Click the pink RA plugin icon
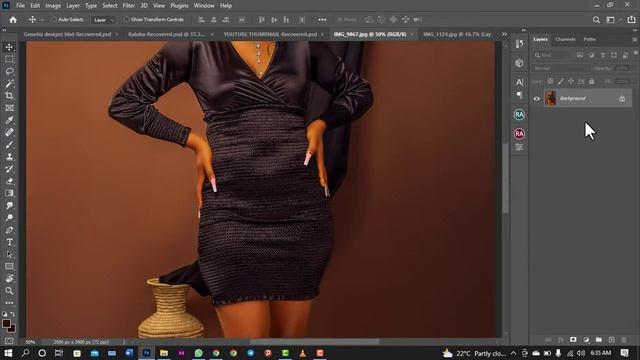The height and width of the screenshot is (360, 640). pos(519,133)
